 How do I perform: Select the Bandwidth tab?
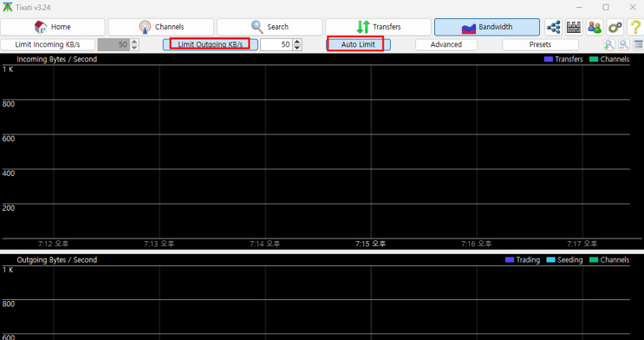[487, 27]
